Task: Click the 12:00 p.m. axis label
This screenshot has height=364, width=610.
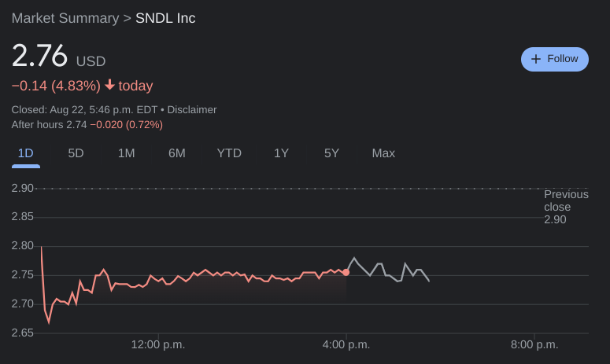Action: pyautogui.click(x=156, y=344)
